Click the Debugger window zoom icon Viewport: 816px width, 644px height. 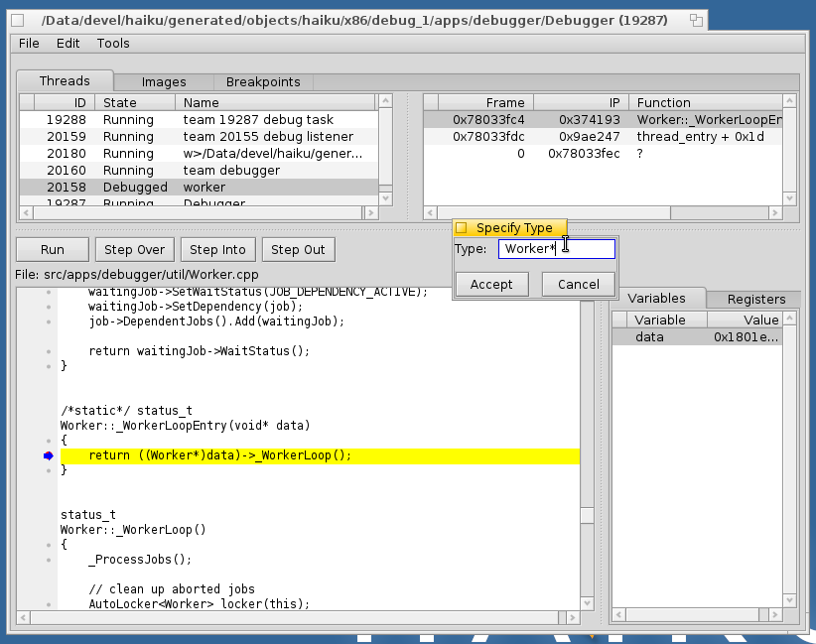(696, 20)
